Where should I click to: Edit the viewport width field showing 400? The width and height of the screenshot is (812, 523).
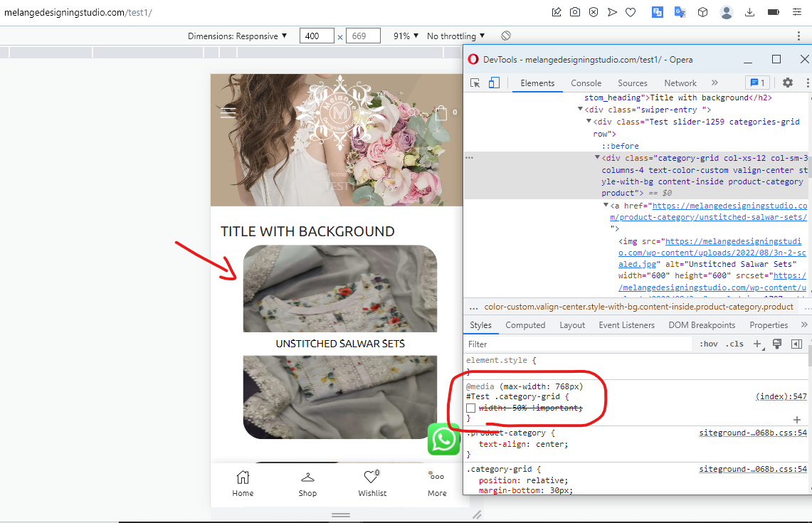pos(317,36)
